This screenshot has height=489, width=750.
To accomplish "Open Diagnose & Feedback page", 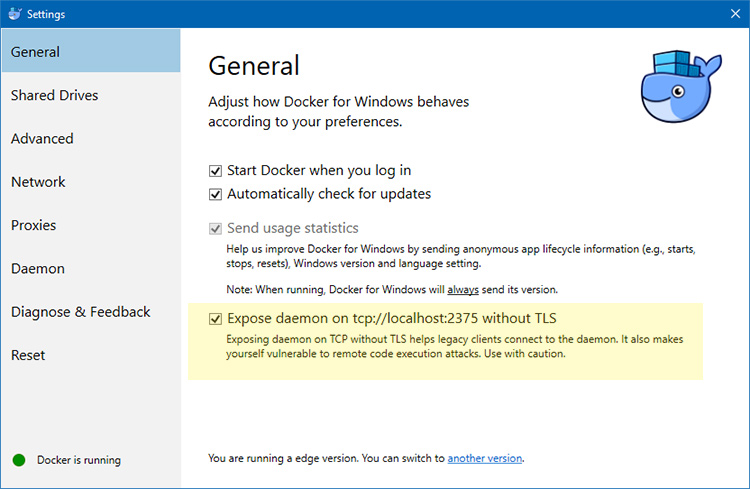I will 80,312.
